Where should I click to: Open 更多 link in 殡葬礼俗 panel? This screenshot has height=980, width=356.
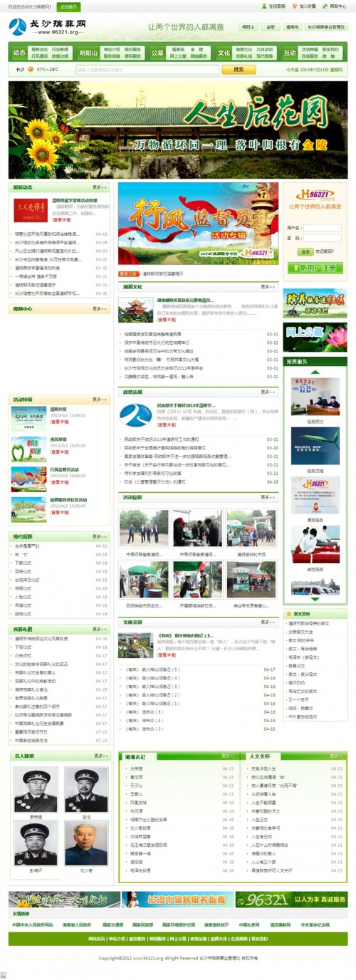[100, 629]
